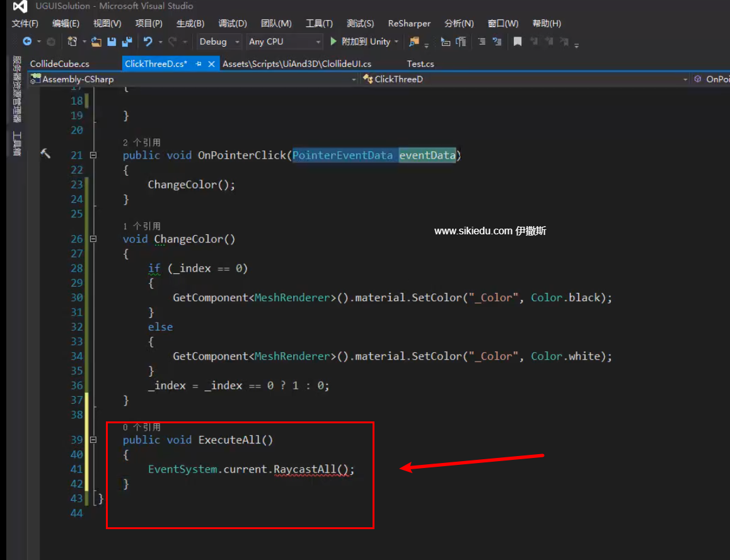Open the member dropdown starting with OnPoi

point(711,79)
